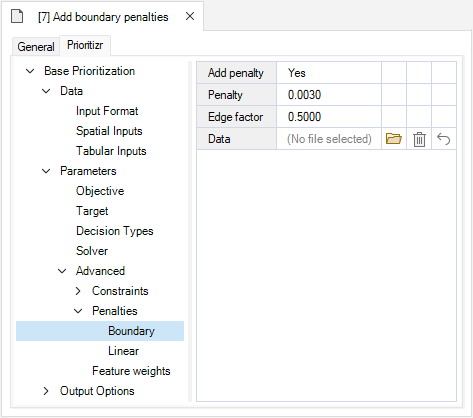Viewport: 473px width, 418px height.
Task: Select the Solver parameter item
Action: coord(92,251)
